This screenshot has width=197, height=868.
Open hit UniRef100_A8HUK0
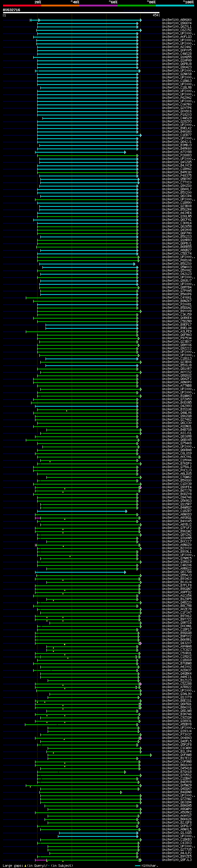pos(177,20)
